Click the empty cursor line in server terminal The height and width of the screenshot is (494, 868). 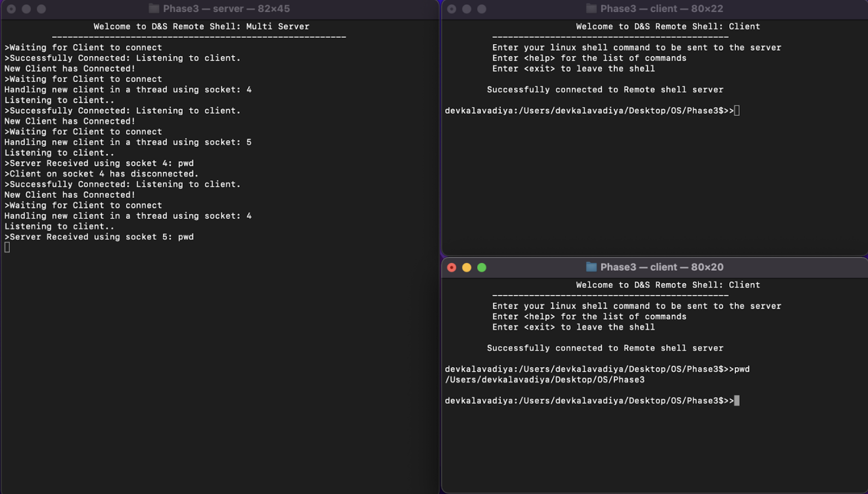coord(7,248)
